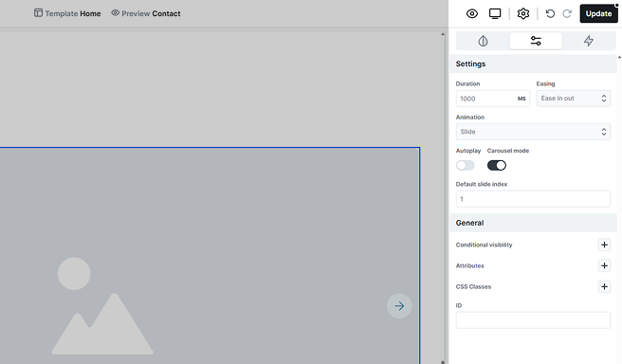Switch to the interactions lightning tab
622x364 pixels.
[x=589, y=41]
